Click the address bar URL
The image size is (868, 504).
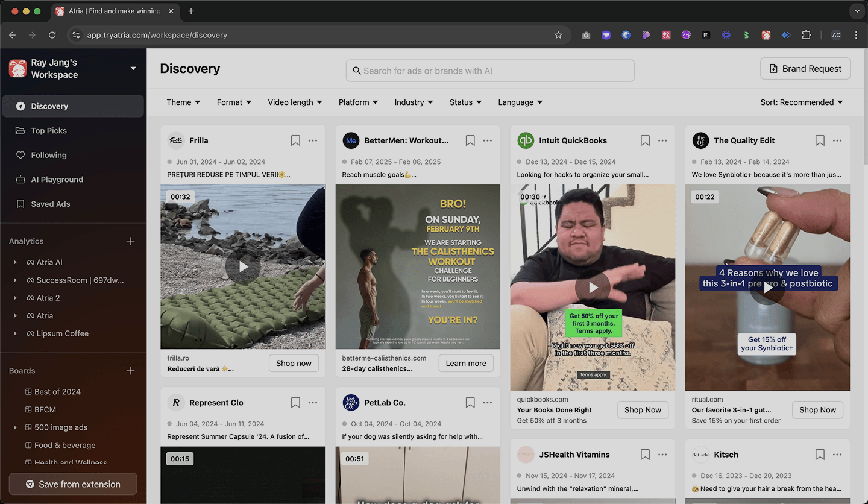[x=157, y=35]
